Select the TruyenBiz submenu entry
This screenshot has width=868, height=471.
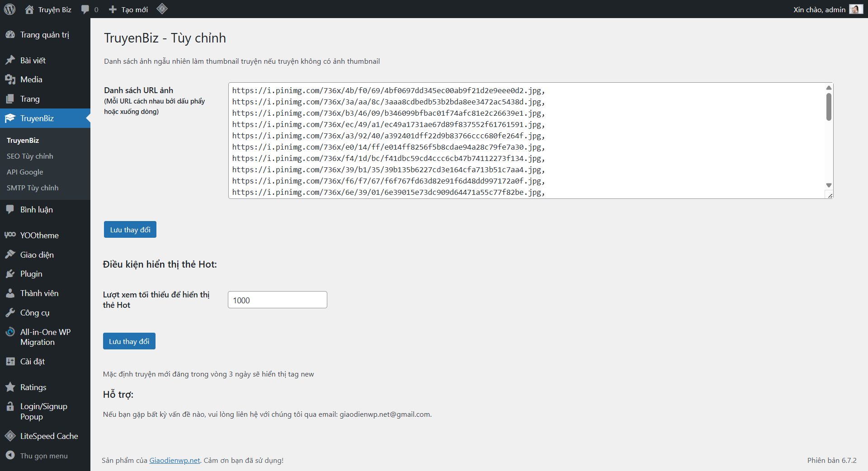point(23,141)
